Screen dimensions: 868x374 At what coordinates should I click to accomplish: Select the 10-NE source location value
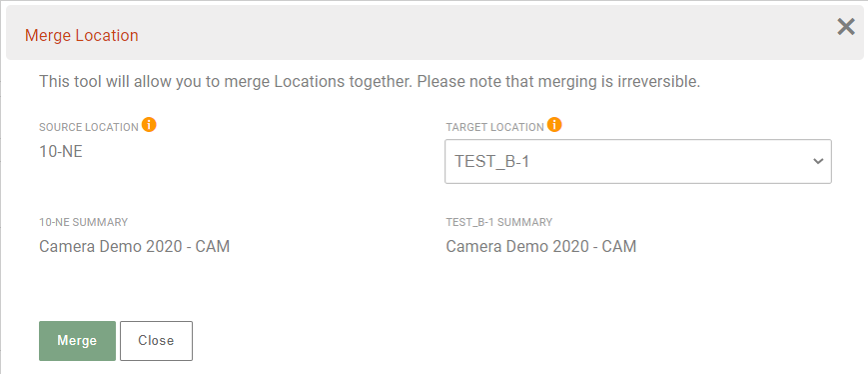61,151
